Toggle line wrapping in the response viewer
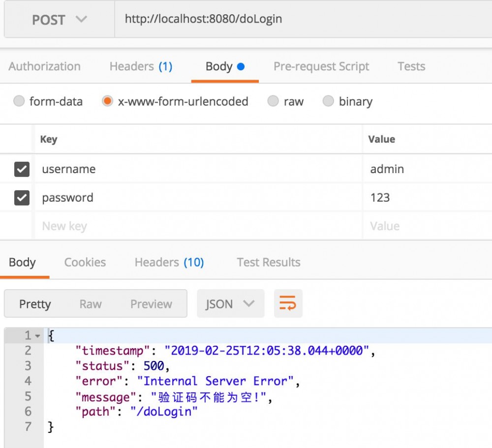The width and height of the screenshot is (492, 448). click(288, 303)
